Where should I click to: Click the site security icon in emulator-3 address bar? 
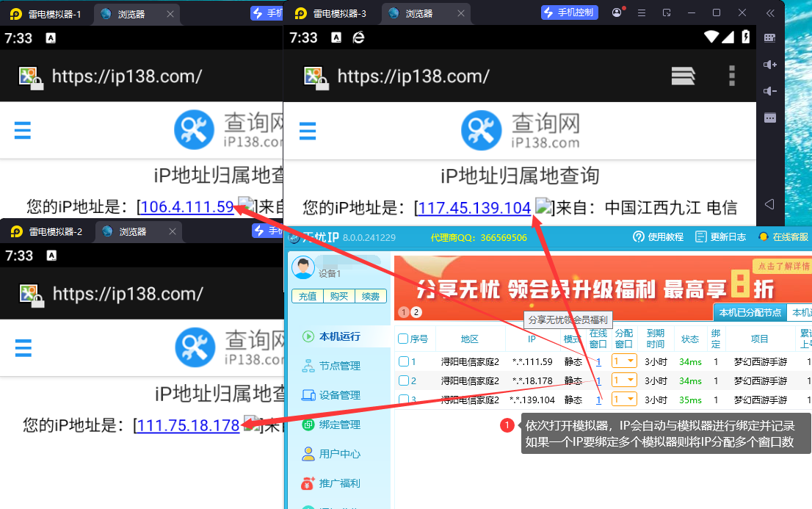click(316, 78)
